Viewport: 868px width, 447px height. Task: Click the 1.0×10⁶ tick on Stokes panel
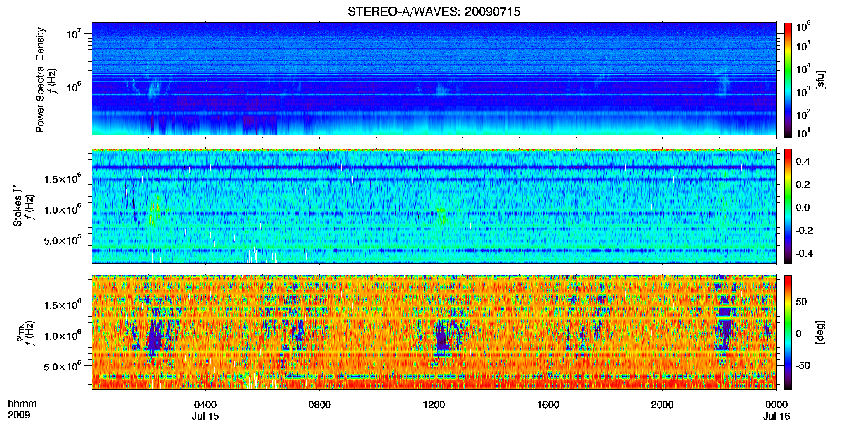pyautogui.click(x=62, y=209)
